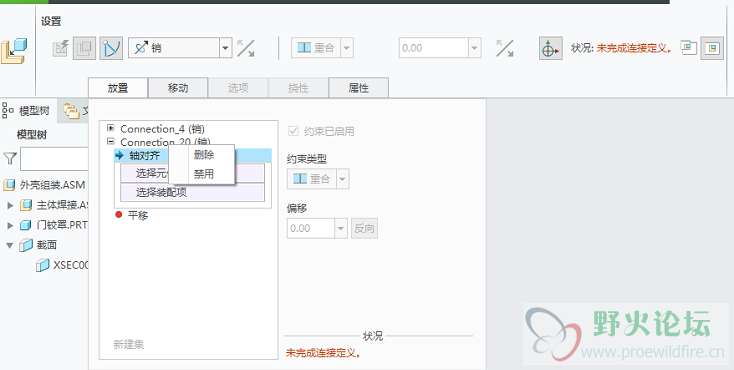Select the 平移 constraint row

tap(138, 215)
